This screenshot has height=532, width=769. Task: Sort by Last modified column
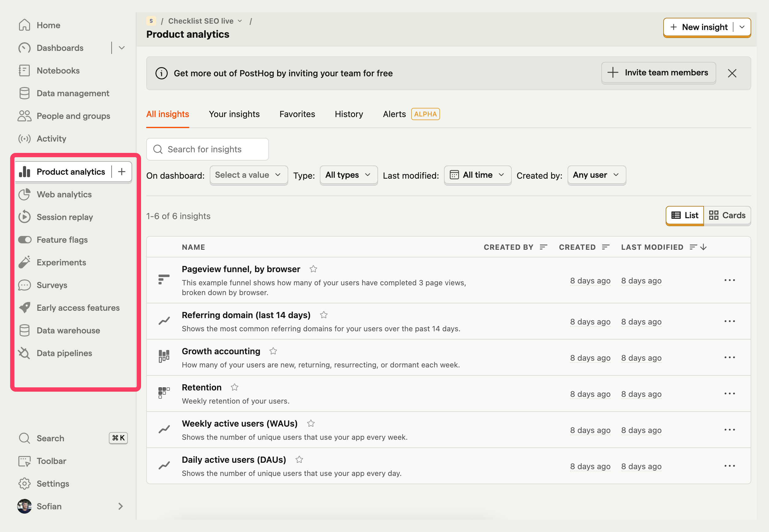(652, 247)
